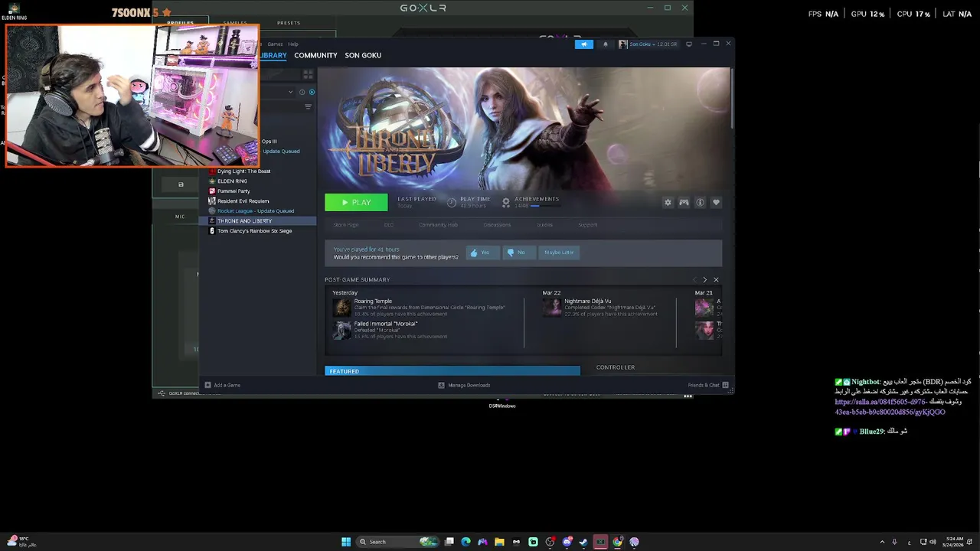Open Friends & Chat panel
The width and height of the screenshot is (980, 551).
[708, 386]
